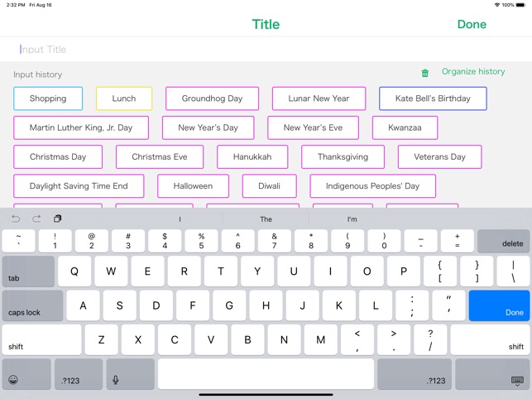Tap the keyboard redo arrow
This screenshot has width=532, height=399.
[36, 219]
